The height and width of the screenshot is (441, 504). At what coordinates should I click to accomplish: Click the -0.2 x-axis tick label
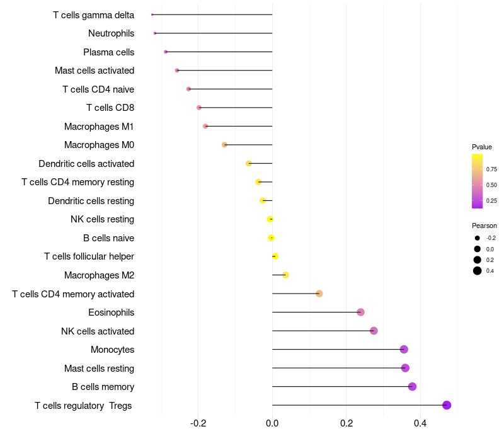(198, 423)
